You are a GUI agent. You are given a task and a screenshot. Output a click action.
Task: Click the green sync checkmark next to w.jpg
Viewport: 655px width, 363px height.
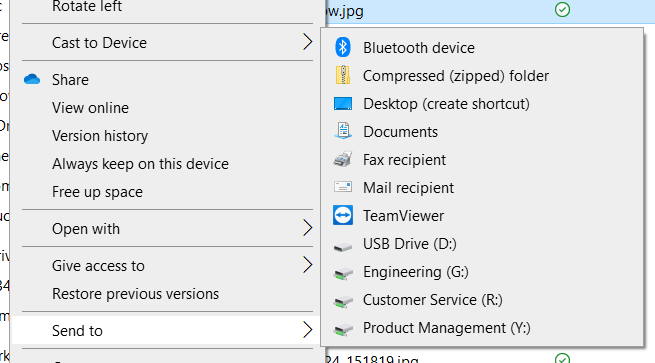pos(562,9)
